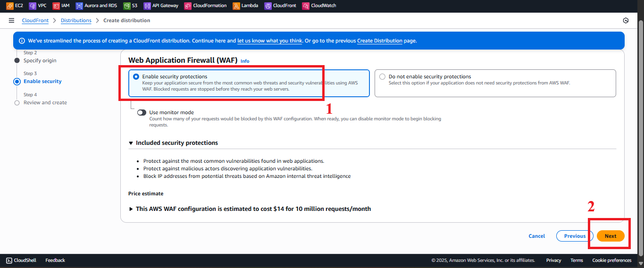Click the 'Price estimate' label

click(146, 193)
